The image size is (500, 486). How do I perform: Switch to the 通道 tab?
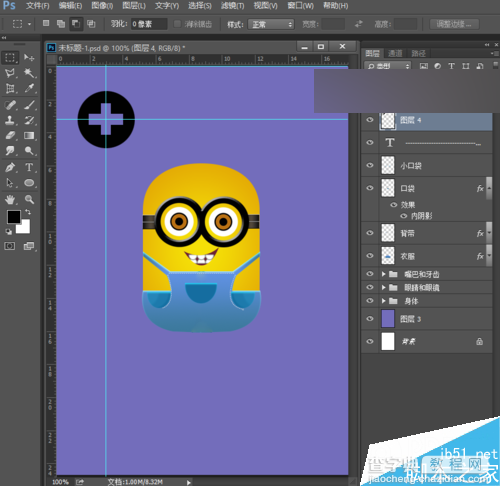[395, 53]
